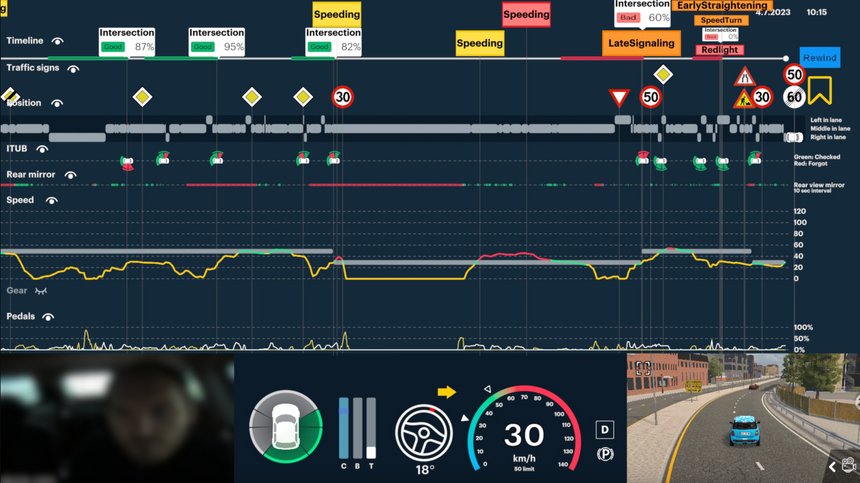Click the give way triangle traffic sign
Screen dimensions: 860x483
pos(620,97)
